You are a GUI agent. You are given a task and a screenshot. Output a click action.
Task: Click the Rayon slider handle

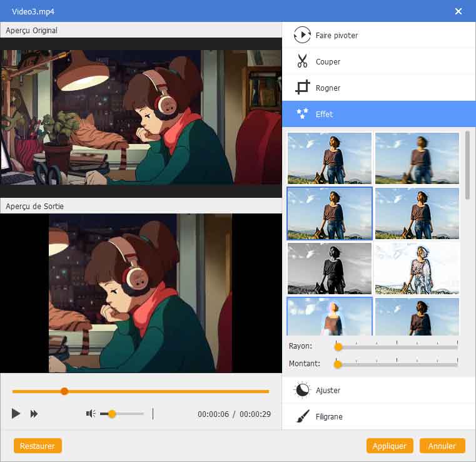point(338,346)
